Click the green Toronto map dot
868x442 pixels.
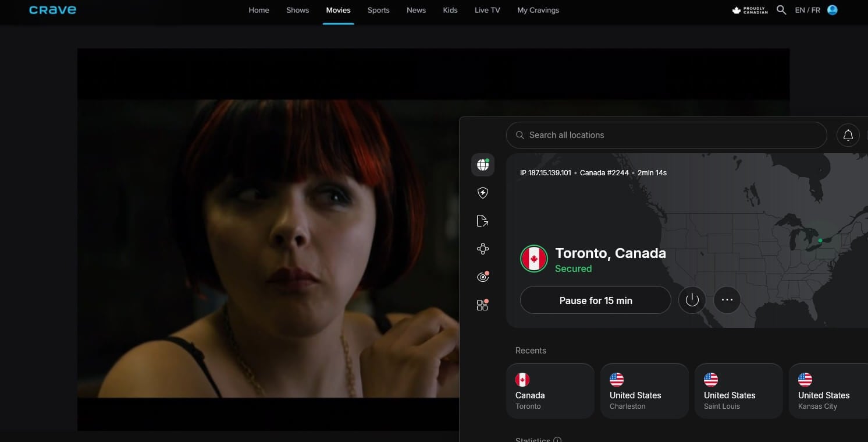(x=820, y=240)
